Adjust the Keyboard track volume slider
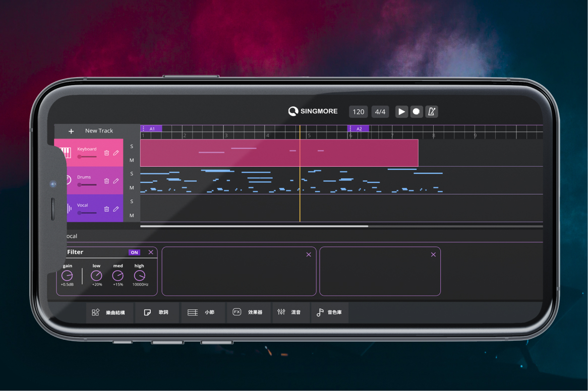Image resolution: width=588 pixels, height=391 pixels. coord(87,157)
